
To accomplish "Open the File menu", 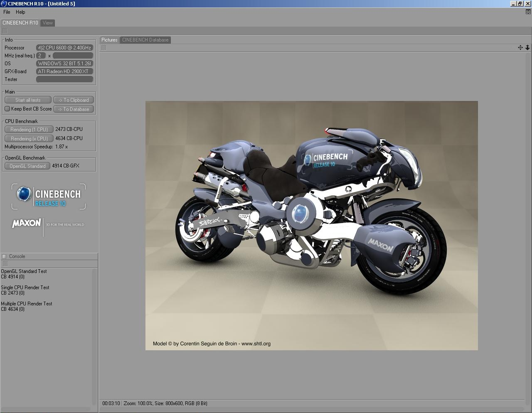I will [7, 12].
